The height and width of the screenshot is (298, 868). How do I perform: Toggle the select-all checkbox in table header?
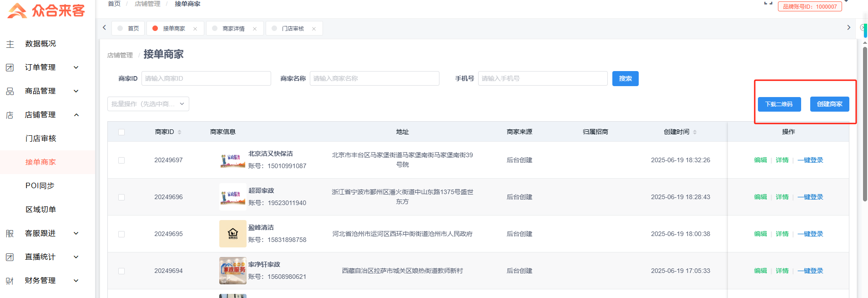pyautogui.click(x=121, y=132)
